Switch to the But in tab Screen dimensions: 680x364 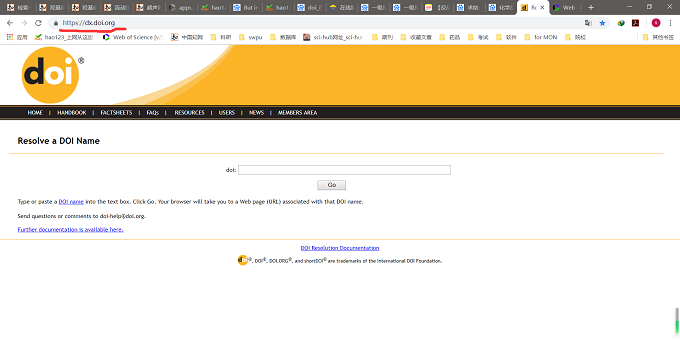coord(245,7)
